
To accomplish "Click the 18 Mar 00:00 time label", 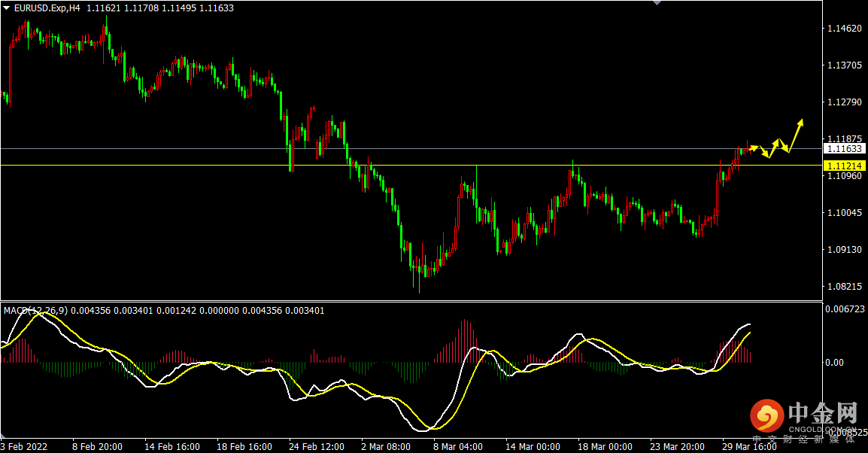I will pyautogui.click(x=605, y=446).
